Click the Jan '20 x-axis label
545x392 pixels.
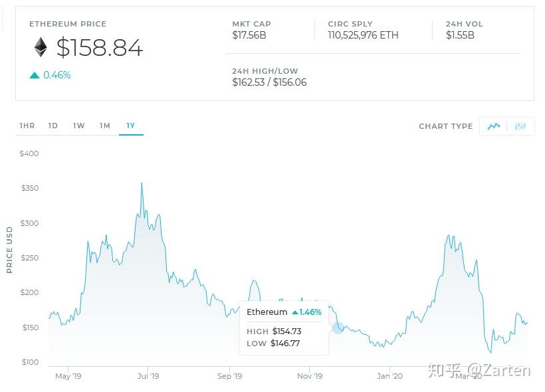coord(389,376)
